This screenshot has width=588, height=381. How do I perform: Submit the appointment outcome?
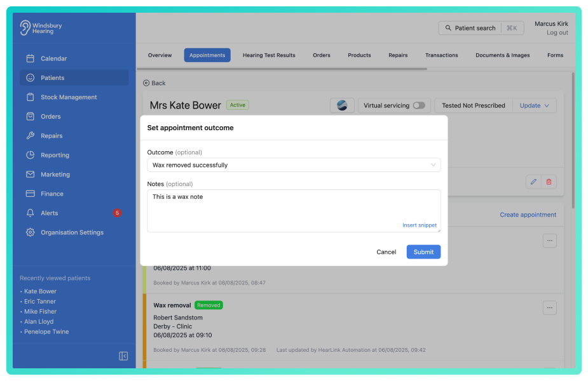point(423,251)
